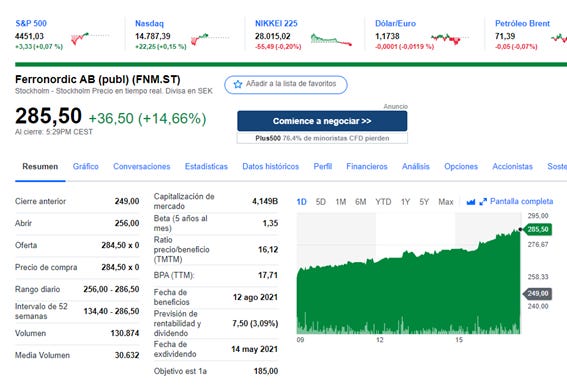Switch to the Perfil tab
This screenshot has height=388, width=567.
click(323, 166)
